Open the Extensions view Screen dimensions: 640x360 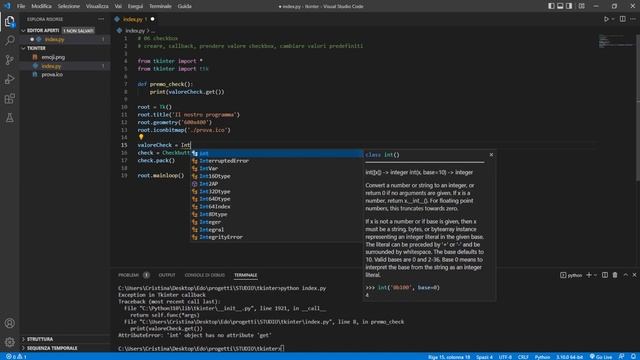coord(9,98)
